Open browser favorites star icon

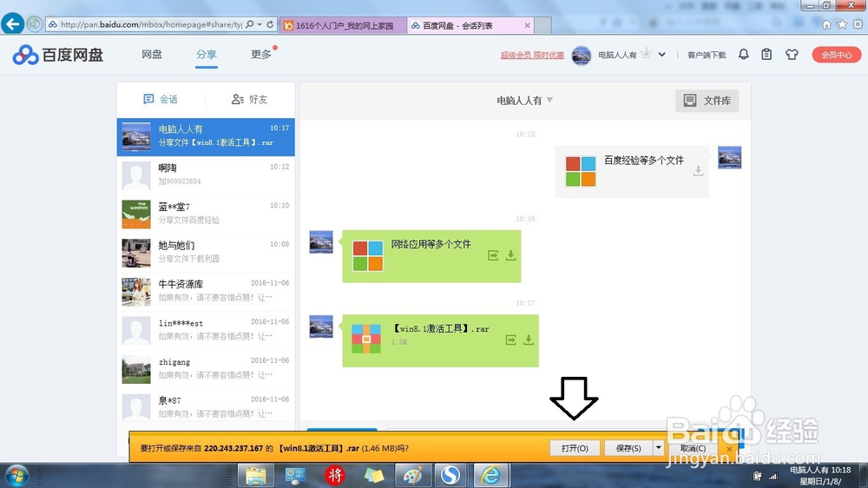(842, 24)
